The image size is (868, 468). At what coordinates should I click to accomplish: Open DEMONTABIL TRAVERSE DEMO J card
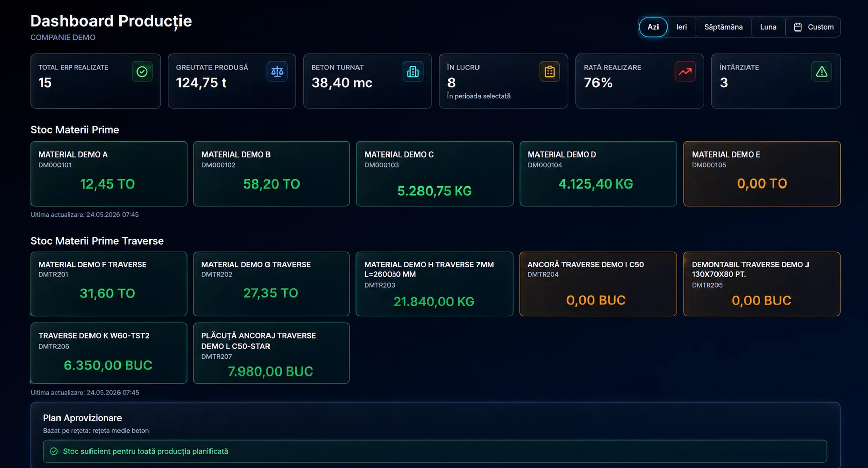(762, 284)
